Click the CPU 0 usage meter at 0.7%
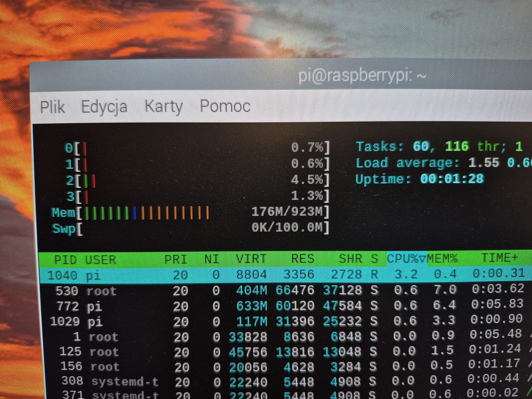Image resolution: width=532 pixels, height=399 pixels. [197, 148]
